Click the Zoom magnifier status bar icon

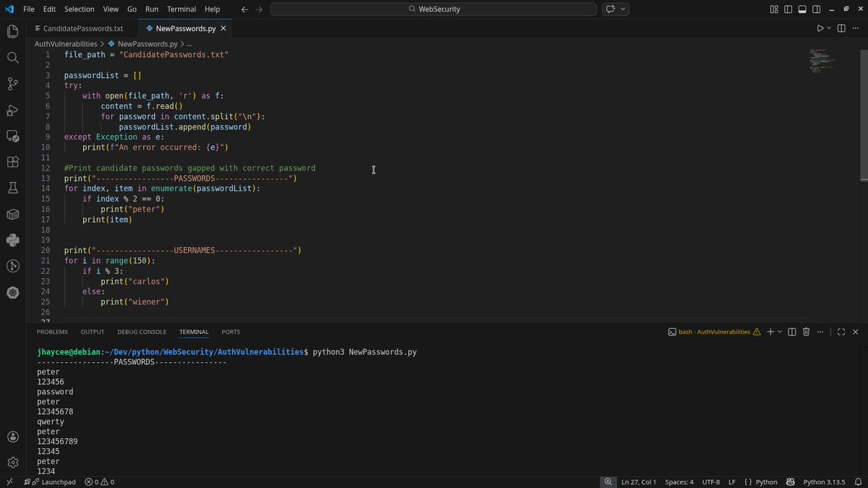click(x=608, y=481)
